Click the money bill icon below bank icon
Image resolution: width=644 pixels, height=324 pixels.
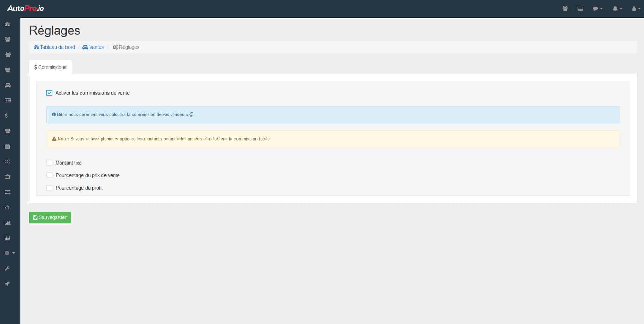pos(7,192)
